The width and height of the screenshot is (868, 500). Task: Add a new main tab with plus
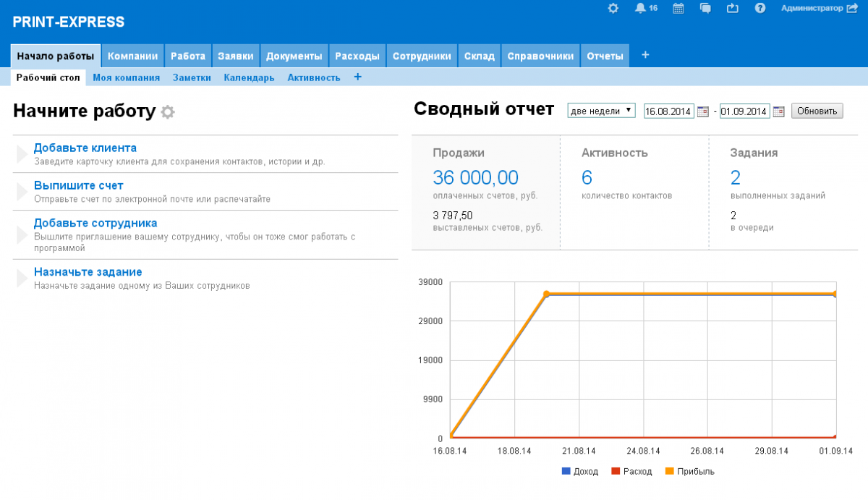tap(645, 55)
